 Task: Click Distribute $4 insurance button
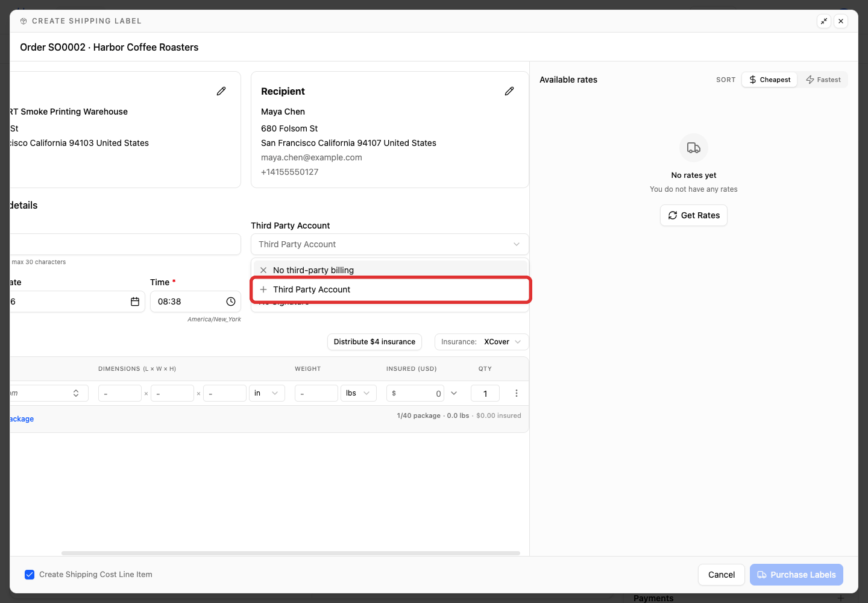click(374, 342)
